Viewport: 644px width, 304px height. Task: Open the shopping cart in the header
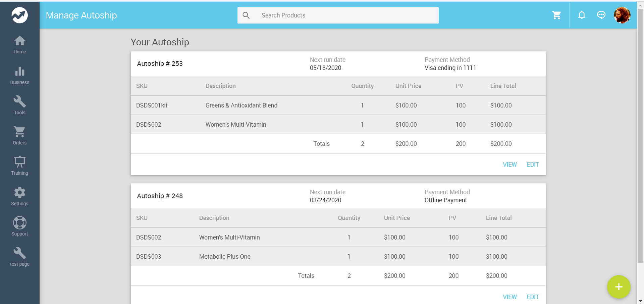click(x=556, y=15)
